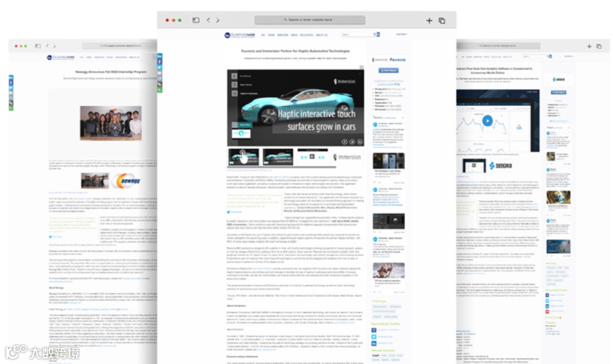Image resolution: width=613 pixels, height=364 pixels.
Task: Open the NEWS menu in the center window
Action: (x=294, y=35)
